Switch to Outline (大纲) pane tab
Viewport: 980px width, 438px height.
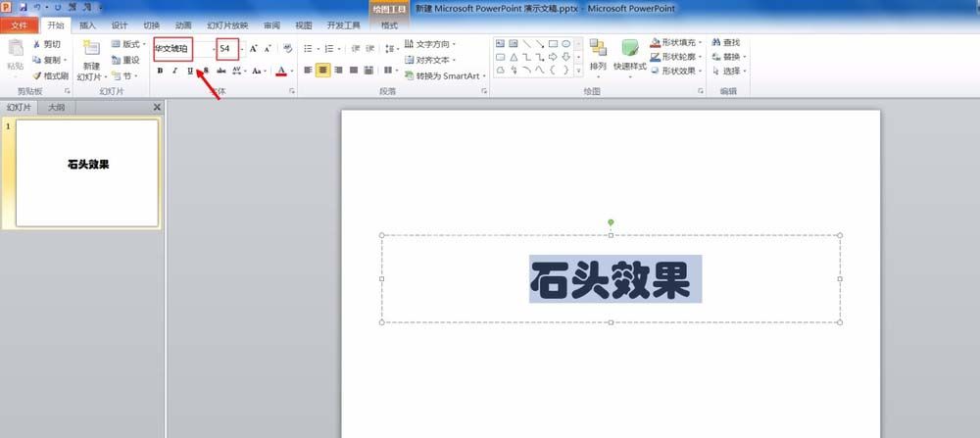coord(56,108)
